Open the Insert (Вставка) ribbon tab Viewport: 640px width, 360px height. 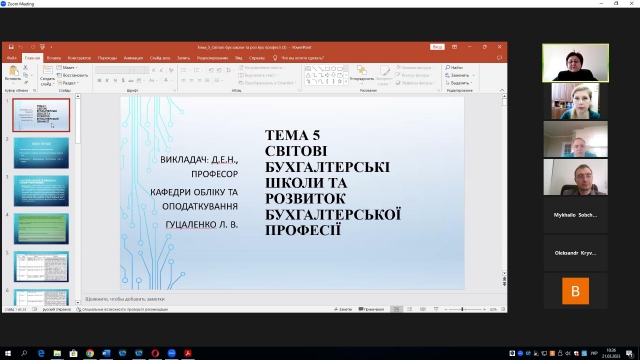(54, 58)
